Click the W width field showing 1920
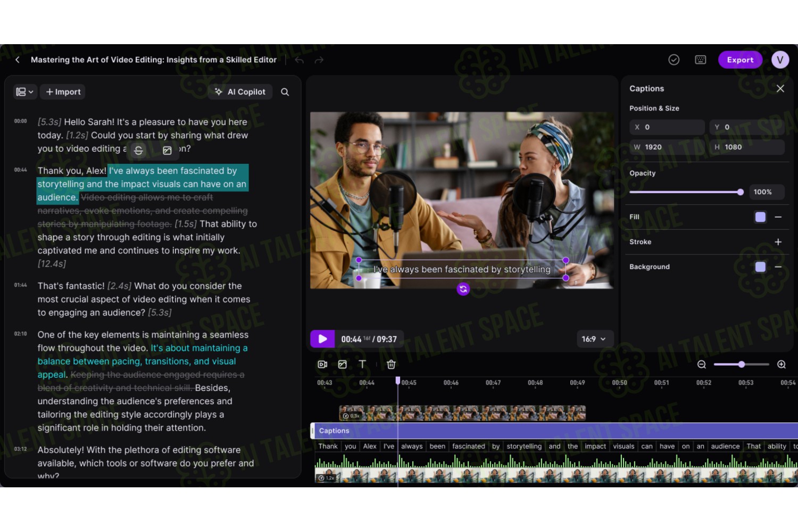This screenshot has height=532, width=798. pos(667,147)
